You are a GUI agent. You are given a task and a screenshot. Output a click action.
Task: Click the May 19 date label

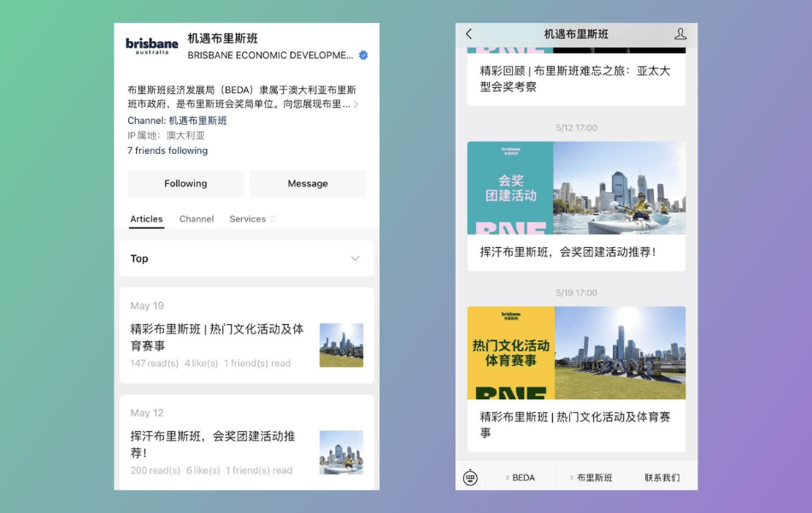click(147, 306)
